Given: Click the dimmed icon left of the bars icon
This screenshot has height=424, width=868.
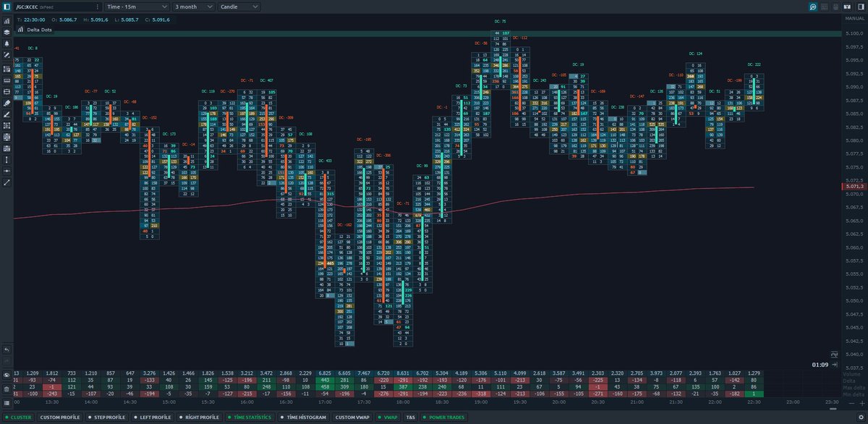Looking at the screenshot, I should pos(836,6).
